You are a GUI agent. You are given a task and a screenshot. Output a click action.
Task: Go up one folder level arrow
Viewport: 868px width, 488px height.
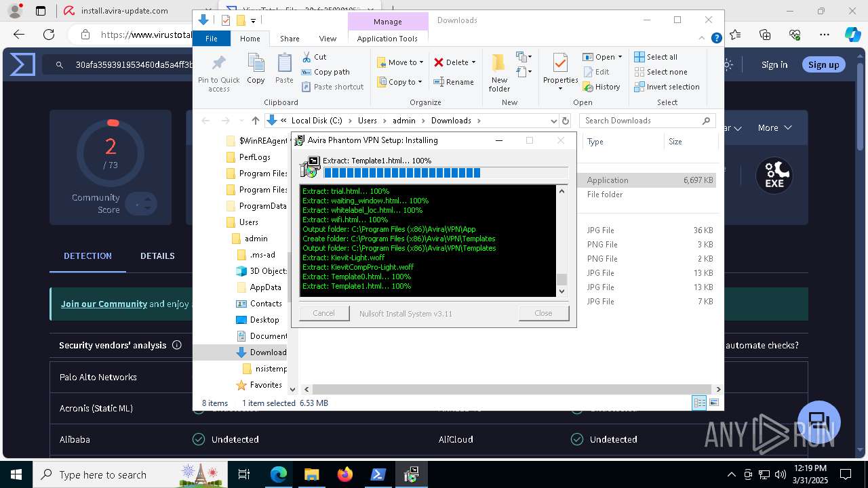[x=255, y=121]
